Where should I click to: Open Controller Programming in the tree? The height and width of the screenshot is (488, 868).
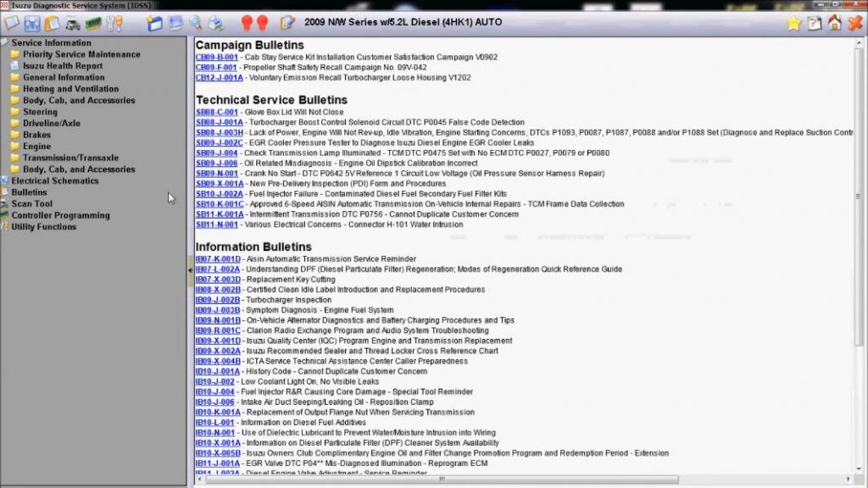click(60, 216)
